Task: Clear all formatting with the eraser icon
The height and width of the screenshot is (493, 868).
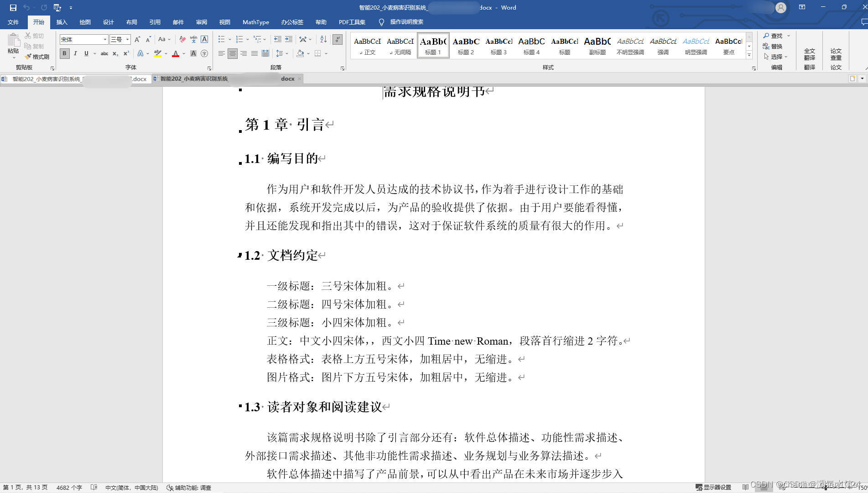Action: 182,39
